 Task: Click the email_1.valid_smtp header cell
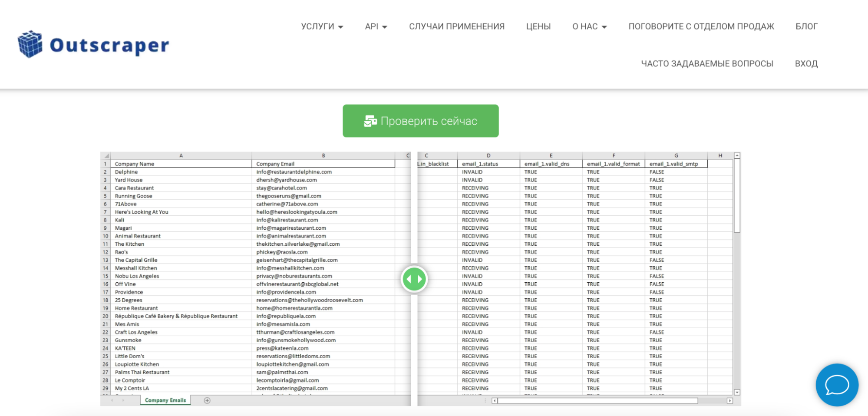click(x=676, y=164)
